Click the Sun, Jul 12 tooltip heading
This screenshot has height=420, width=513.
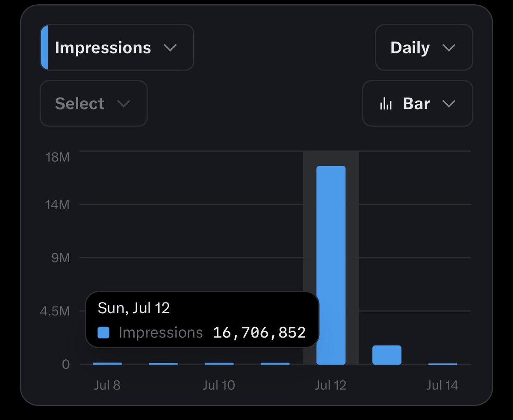[134, 308]
